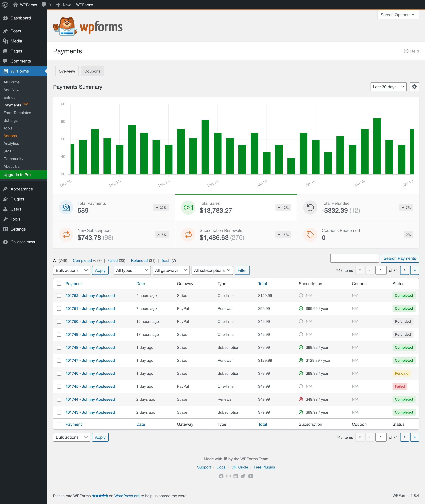Click the Collapse menu arrow icon
The image size is (425, 504).
click(x=5, y=242)
